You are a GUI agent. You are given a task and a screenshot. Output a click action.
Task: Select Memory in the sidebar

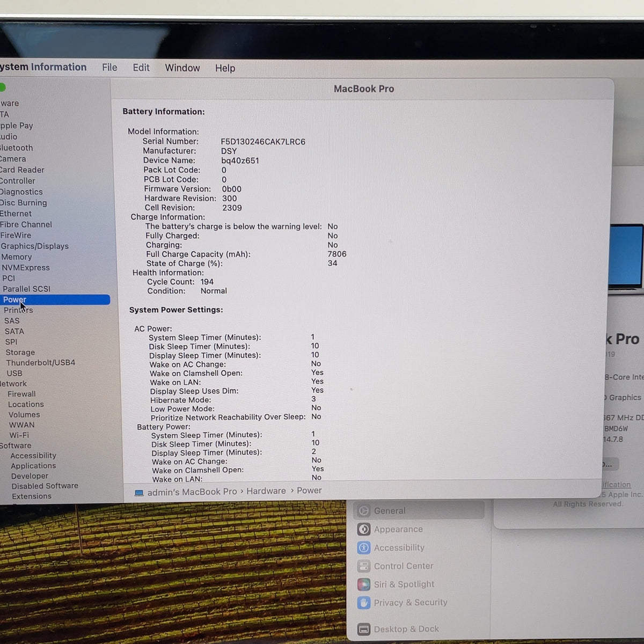tap(16, 257)
